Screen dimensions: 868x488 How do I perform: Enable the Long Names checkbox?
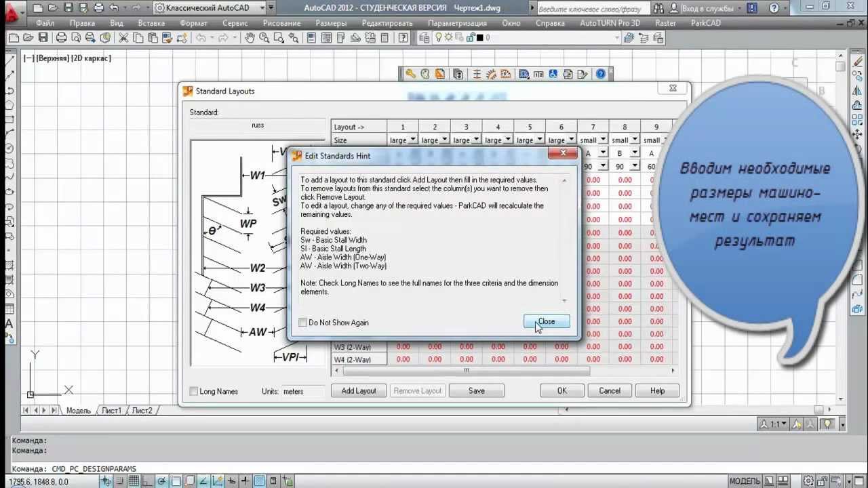click(194, 391)
